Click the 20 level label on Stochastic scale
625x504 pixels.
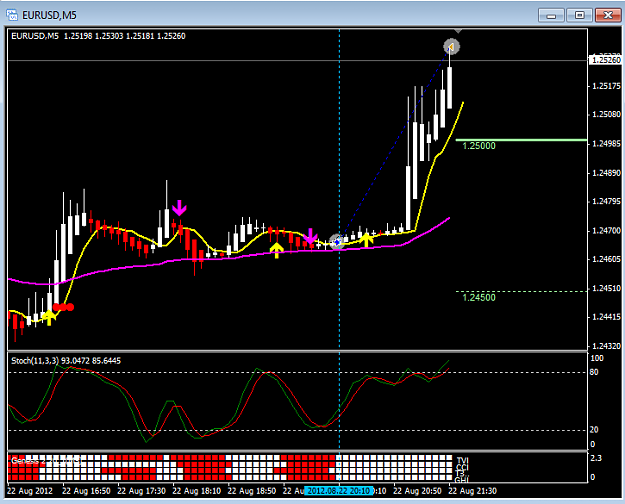(x=594, y=430)
